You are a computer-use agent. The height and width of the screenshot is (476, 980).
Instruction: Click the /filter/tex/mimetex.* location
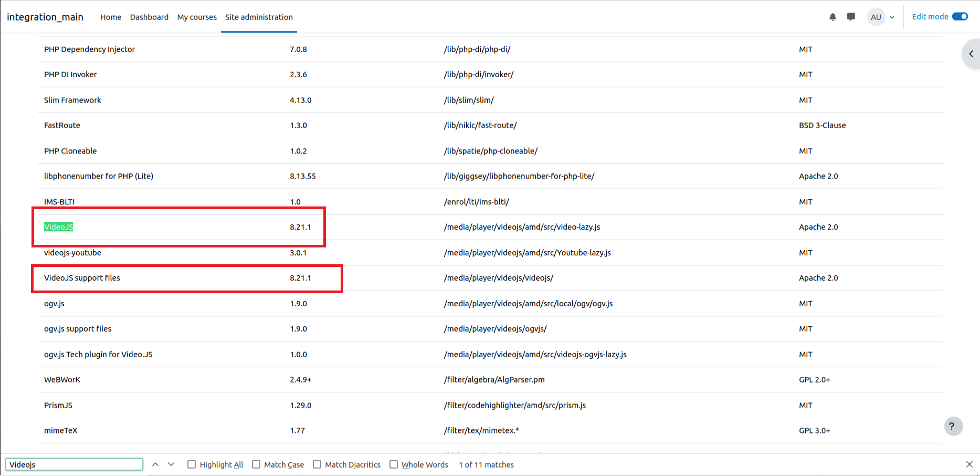(x=481, y=431)
